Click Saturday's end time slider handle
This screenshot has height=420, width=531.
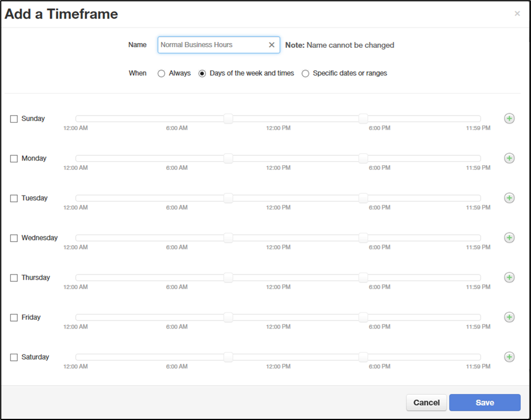pos(363,357)
